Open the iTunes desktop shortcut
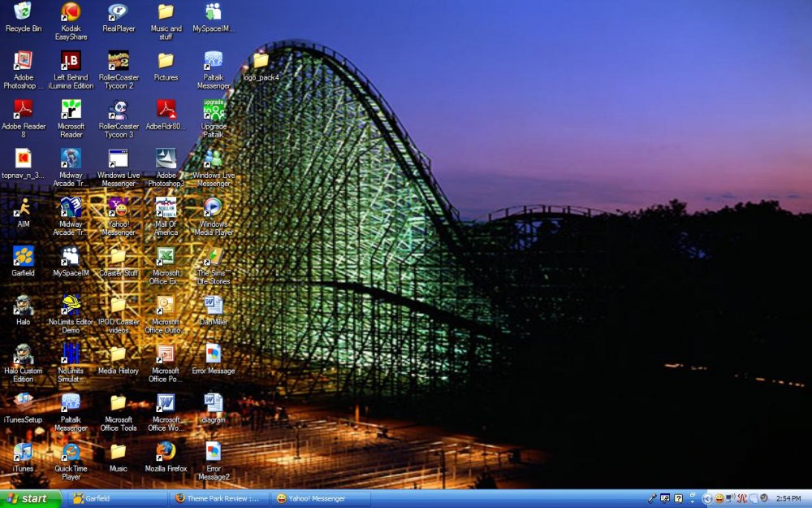Viewport: 812px width, 508px height. [24, 451]
